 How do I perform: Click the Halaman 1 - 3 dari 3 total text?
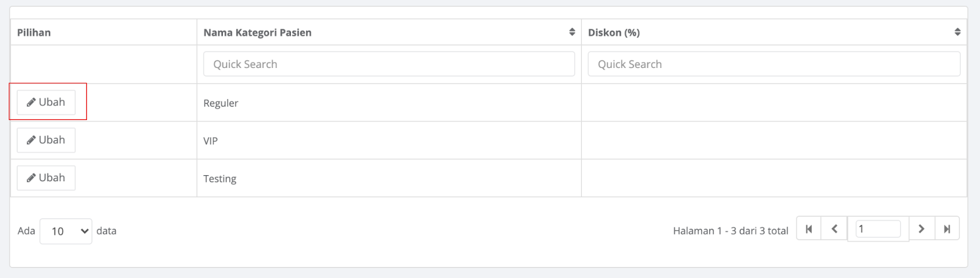pyautogui.click(x=730, y=231)
